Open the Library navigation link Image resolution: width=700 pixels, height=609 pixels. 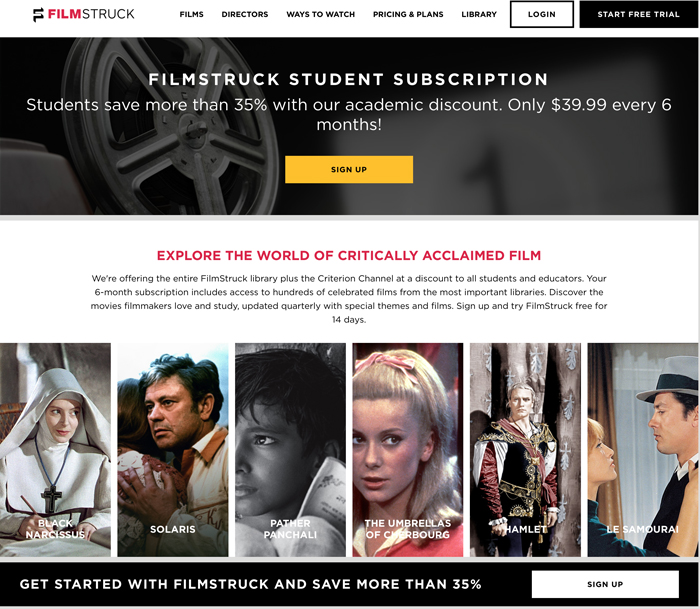[x=479, y=14]
